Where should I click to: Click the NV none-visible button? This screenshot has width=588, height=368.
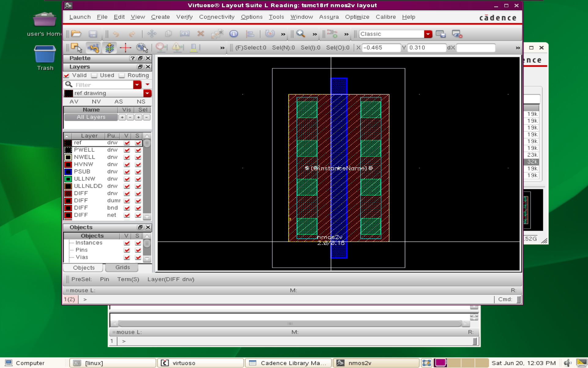click(x=96, y=102)
